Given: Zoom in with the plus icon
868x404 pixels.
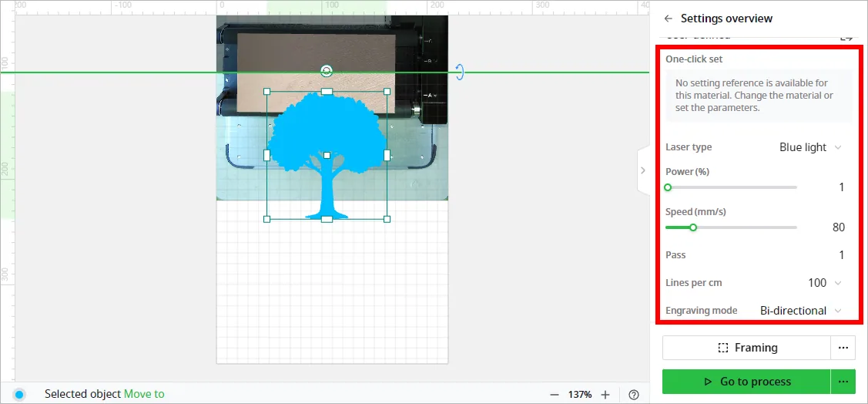Looking at the screenshot, I should click(605, 395).
